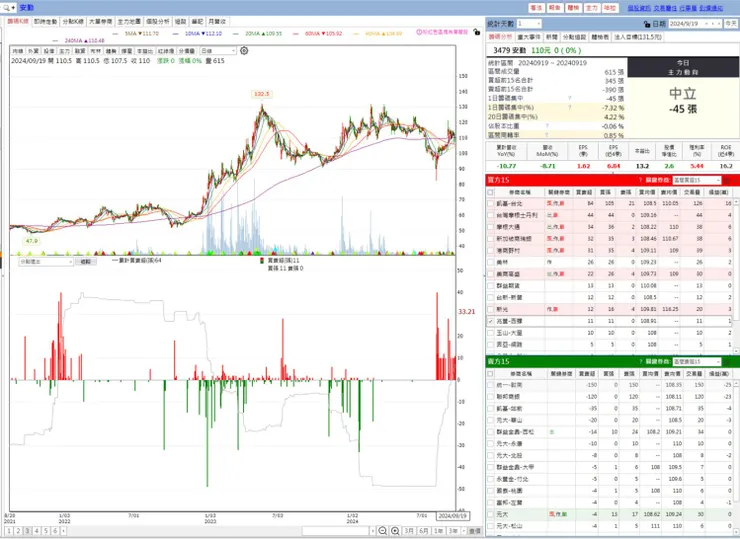Select chart page number 4
Screen dimensions: 740x539
coord(36,531)
